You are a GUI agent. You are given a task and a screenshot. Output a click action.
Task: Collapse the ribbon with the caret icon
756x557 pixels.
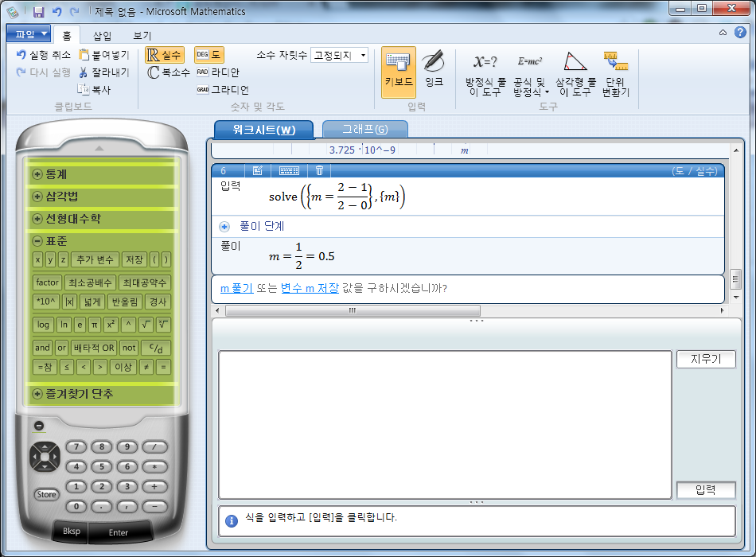pos(723,33)
